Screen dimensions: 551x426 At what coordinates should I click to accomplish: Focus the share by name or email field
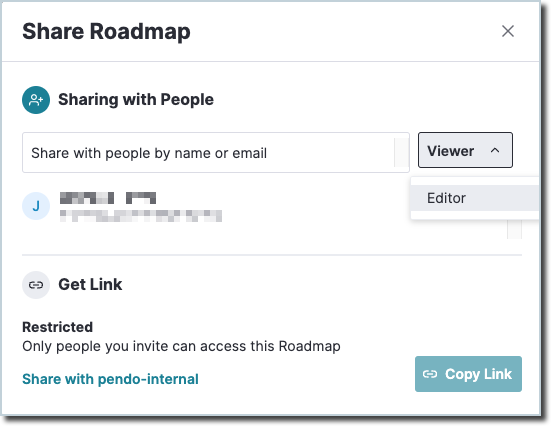click(216, 153)
